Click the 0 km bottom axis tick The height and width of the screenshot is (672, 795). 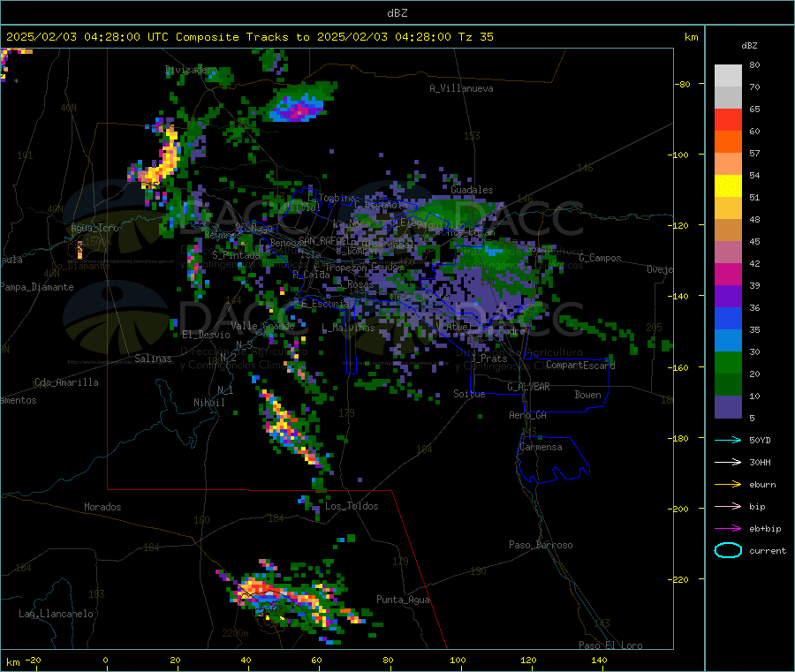click(x=105, y=661)
